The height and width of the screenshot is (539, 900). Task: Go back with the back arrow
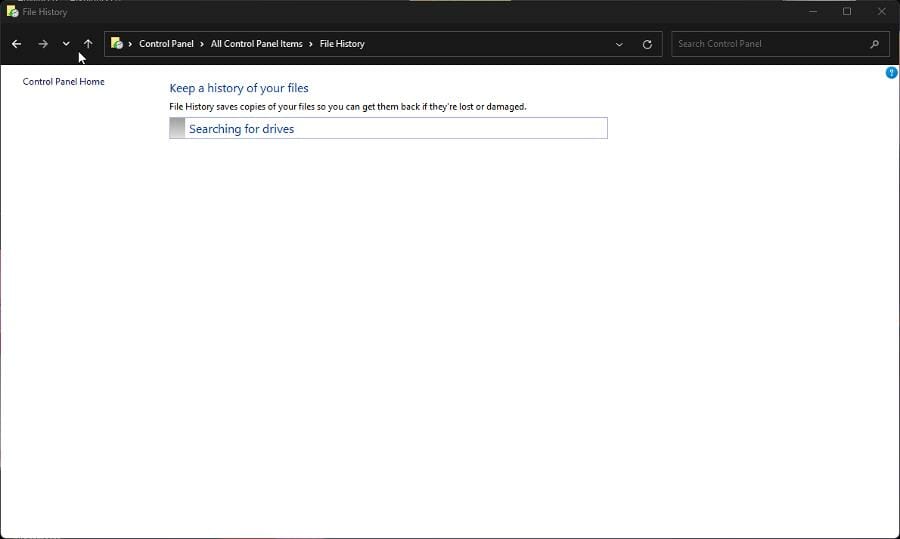point(17,44)
